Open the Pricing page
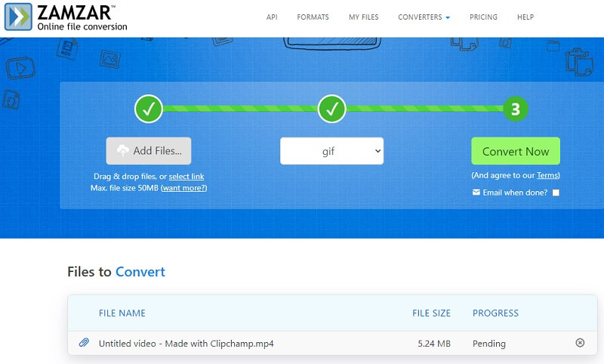The image size is (604, 364). coord(483,17)
